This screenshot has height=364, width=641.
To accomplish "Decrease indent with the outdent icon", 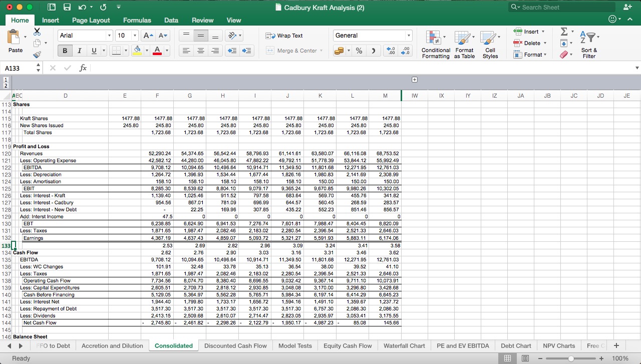I will pos(232,51).
